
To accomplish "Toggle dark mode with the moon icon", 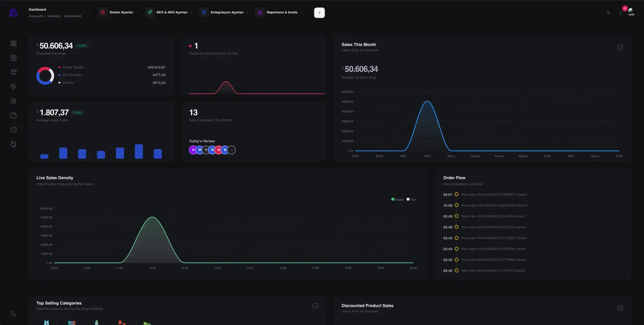I will tap(13, 314).
